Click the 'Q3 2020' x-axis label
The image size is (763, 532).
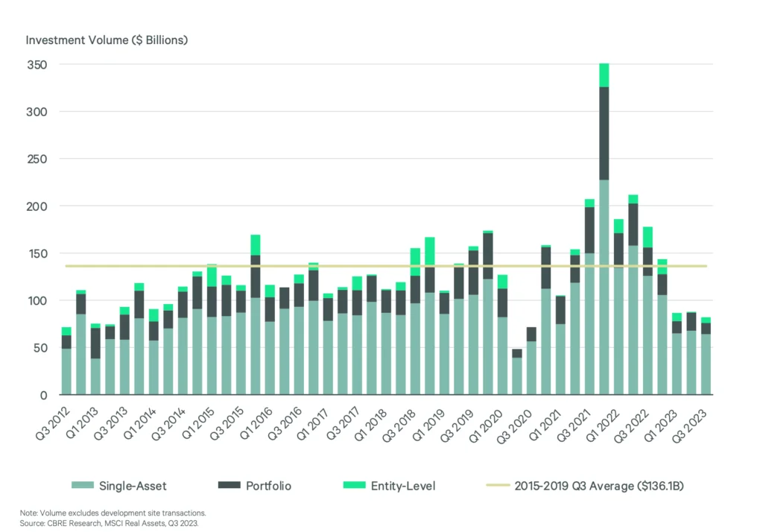coord(515,426)
